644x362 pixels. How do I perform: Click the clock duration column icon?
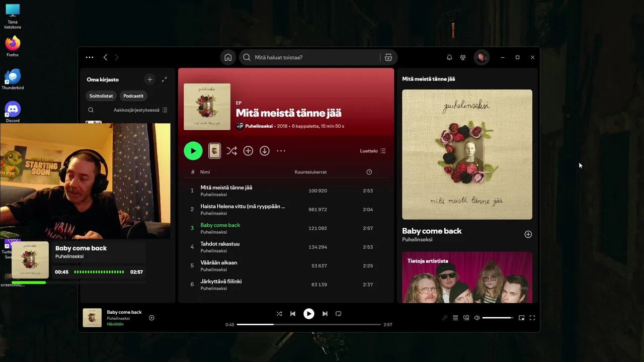click(369, 172)
